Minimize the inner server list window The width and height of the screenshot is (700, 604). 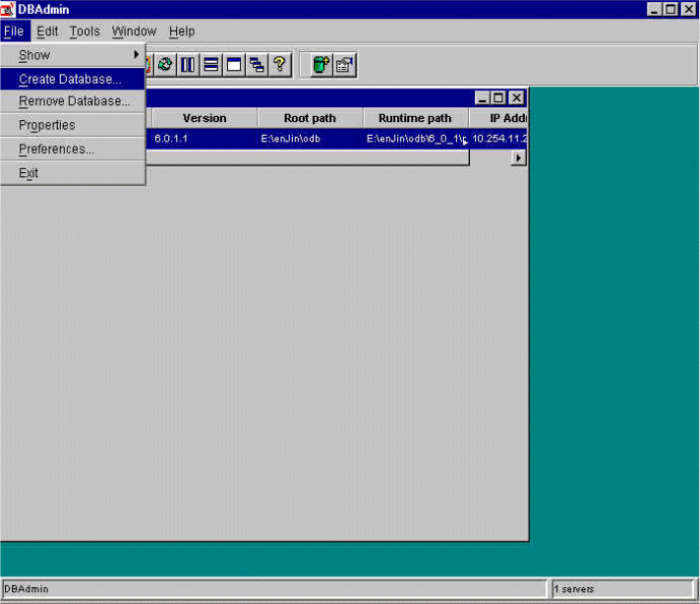pyautogui.click(x=482, y=97)
